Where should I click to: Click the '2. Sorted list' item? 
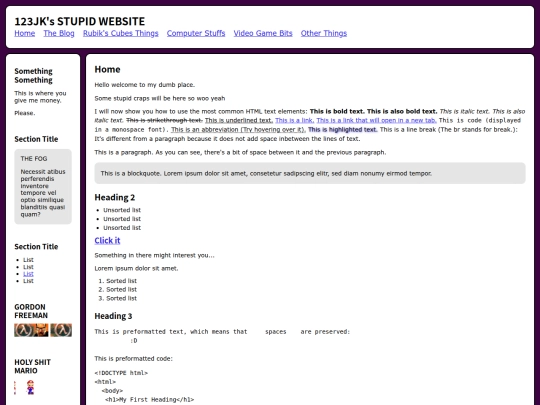click(118, 289)
